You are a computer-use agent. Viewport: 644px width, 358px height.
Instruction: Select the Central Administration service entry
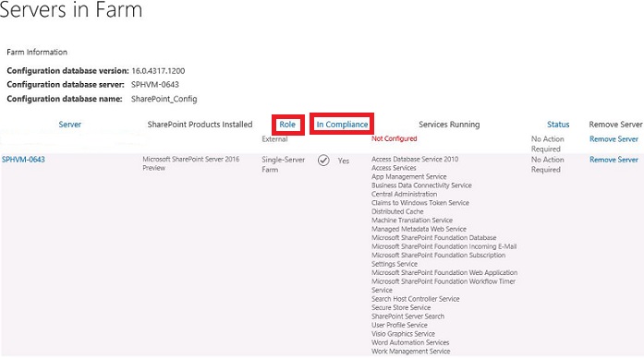(x=404, y=194)
